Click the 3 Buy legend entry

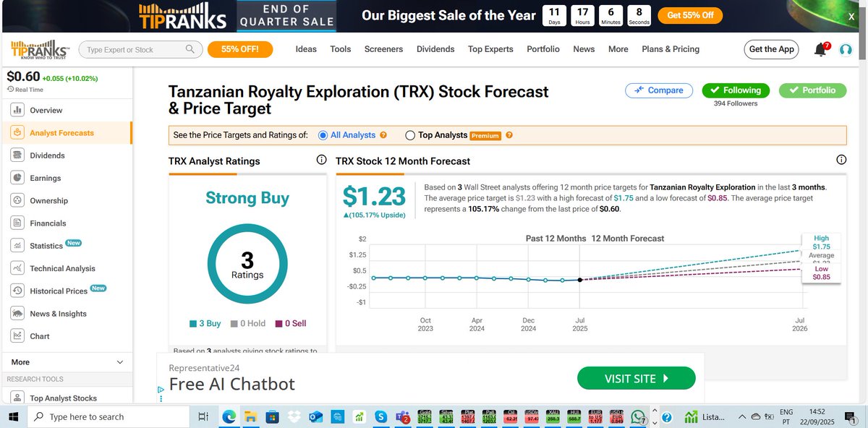pyautogui.click(x=205, y=324)
